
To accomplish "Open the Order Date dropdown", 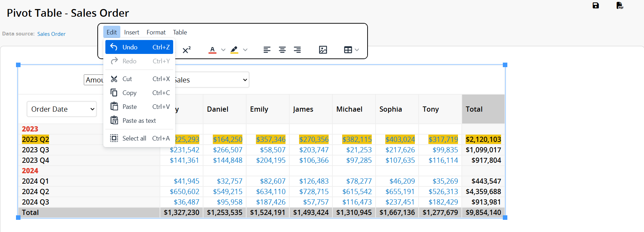I will pyautogui.click(x=62, y=109).
